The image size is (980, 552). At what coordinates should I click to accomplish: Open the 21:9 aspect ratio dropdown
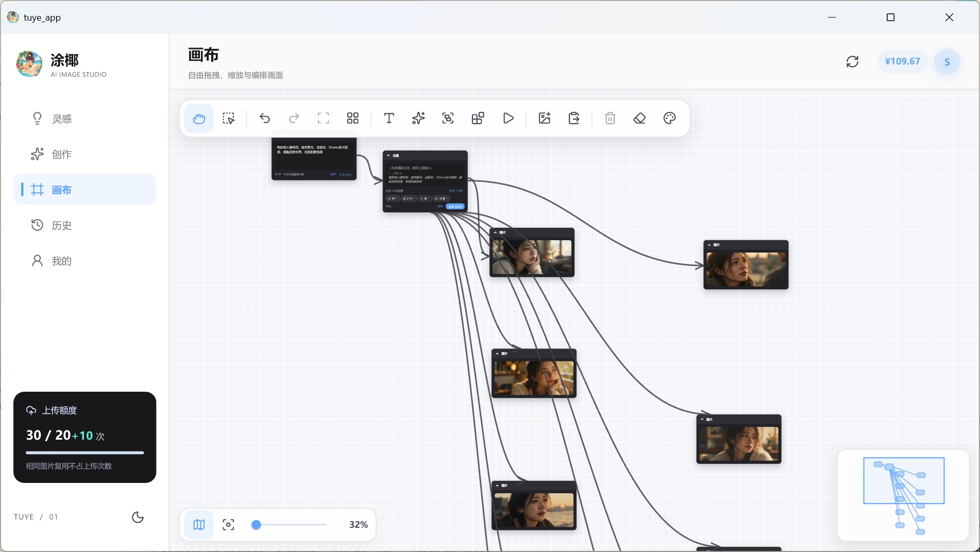(409, 198)
